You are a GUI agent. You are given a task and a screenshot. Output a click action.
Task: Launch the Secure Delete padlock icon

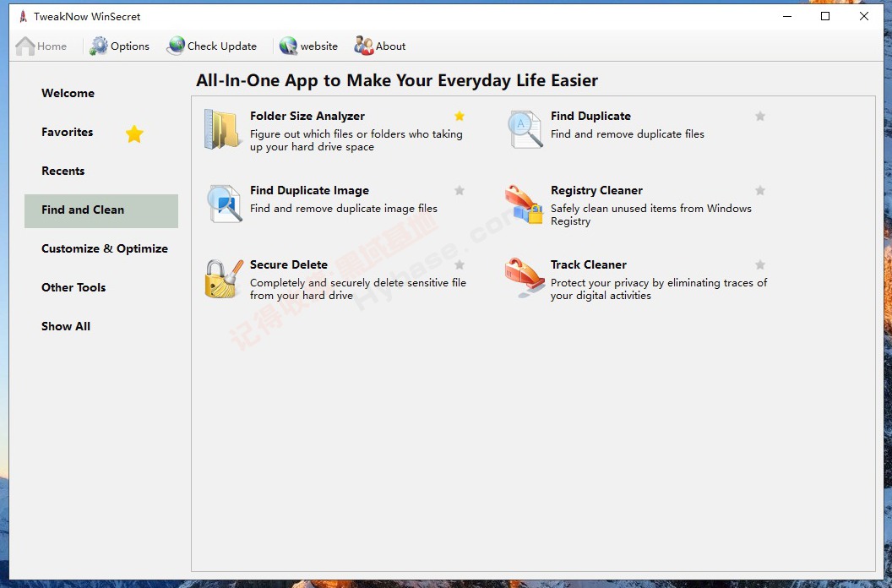click(224, 279)
